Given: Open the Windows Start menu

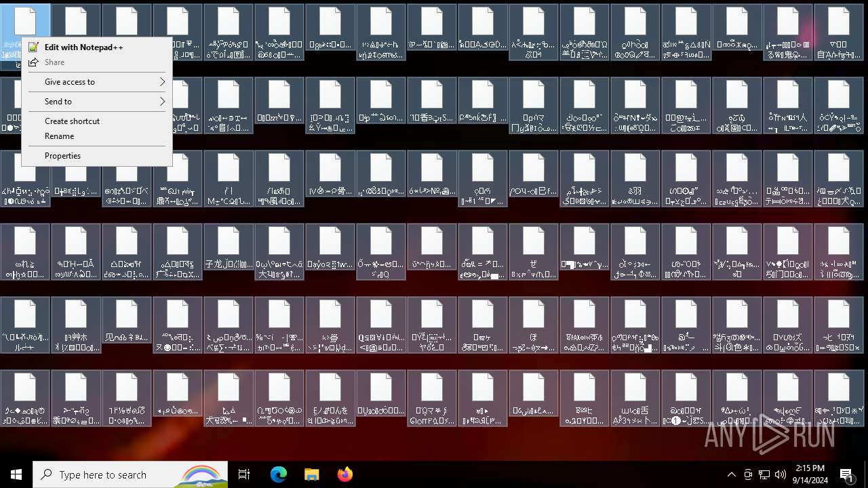Looking at the screenshot, I should pyautogui.click(x=16, y=474).
